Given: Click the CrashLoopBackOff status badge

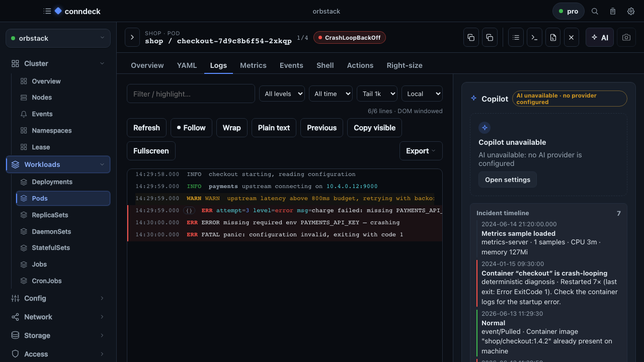Looking at the screenshot, I should point(350,38).
